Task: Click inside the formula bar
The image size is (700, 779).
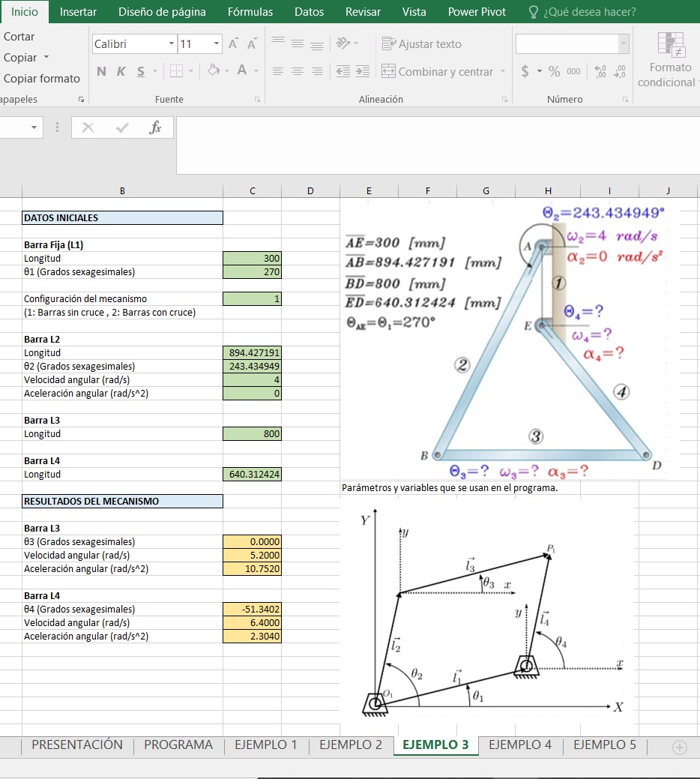Action: tap(438, 145)
